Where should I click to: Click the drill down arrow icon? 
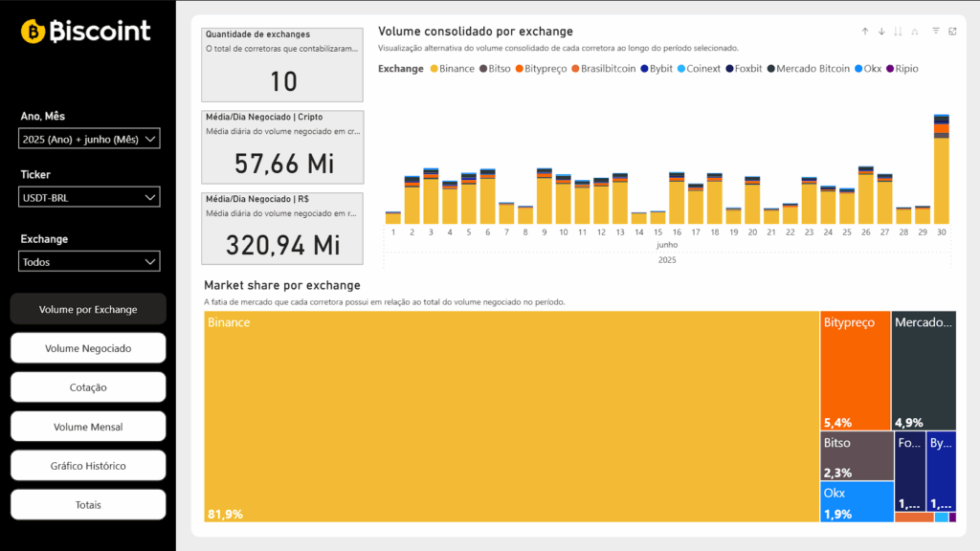pos(881,32)
